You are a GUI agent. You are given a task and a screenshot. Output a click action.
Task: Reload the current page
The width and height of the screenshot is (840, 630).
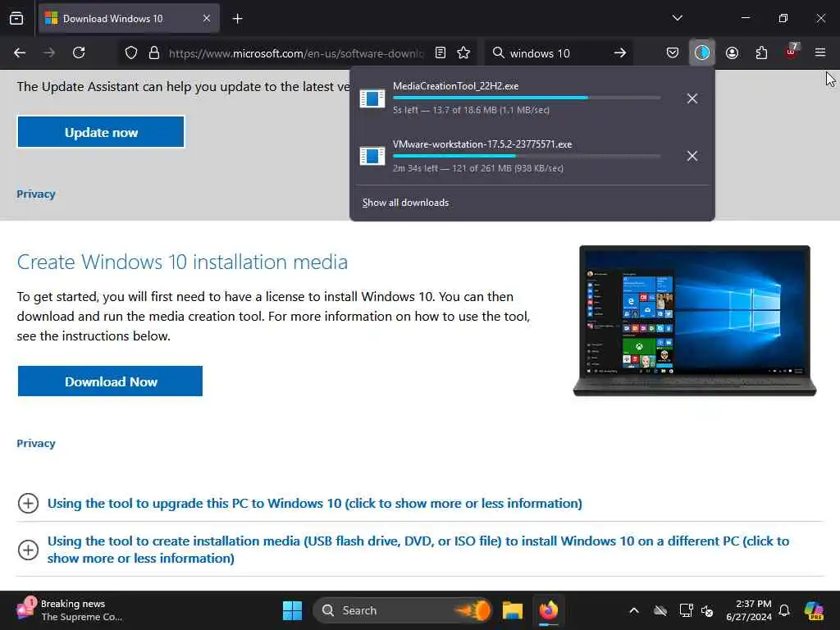pyautogui.click(x=79, y=52)
